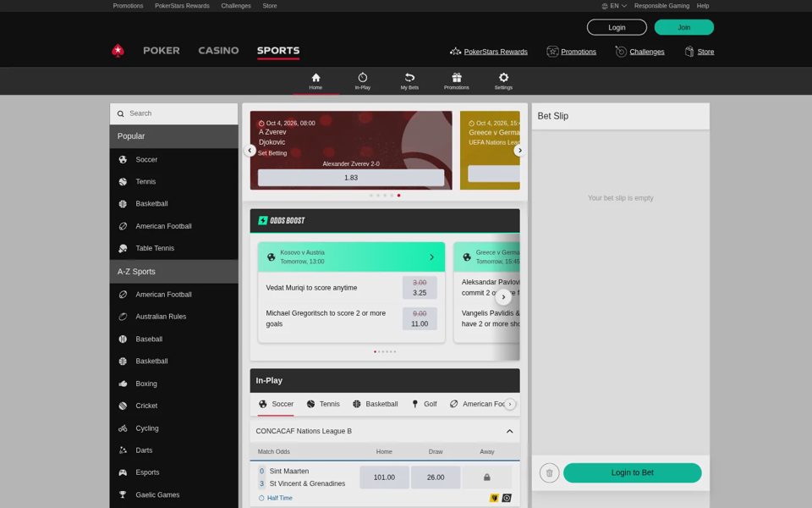
Task: Show more sports tabs in In-Play
Action: click(x=510, y=405)
